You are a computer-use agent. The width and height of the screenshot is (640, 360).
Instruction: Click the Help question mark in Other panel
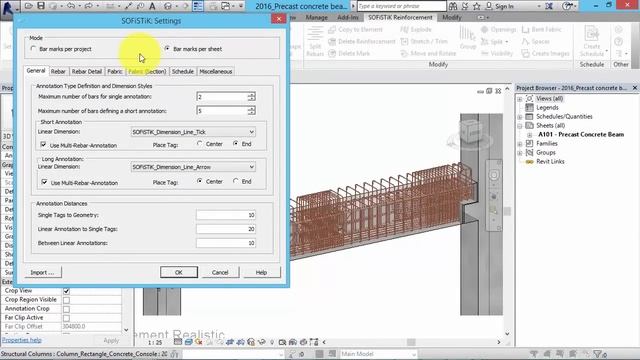coord(619,41)
